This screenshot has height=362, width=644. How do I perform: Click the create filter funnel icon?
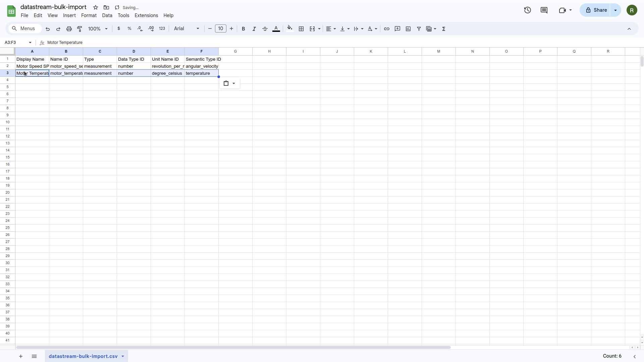coord(419,29)
